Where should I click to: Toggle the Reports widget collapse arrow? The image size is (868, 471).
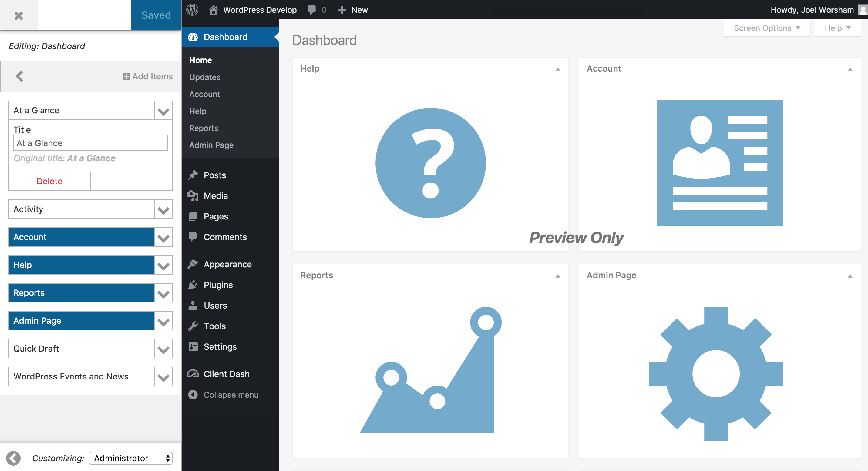pyautogui.click(x=558, y=276)
